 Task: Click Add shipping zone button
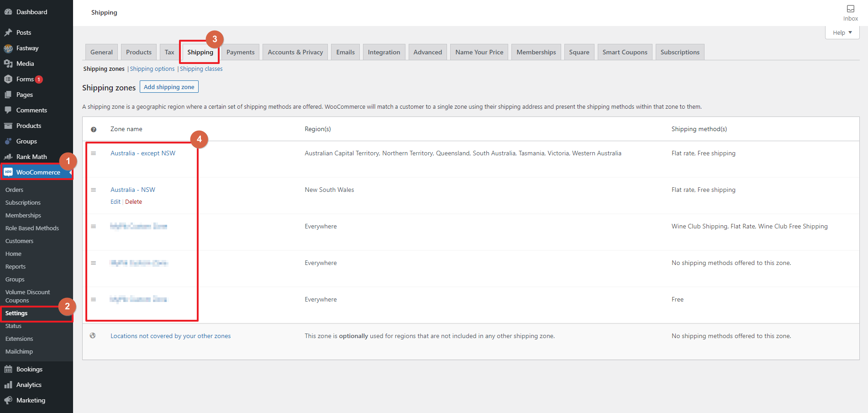point(169,87)
